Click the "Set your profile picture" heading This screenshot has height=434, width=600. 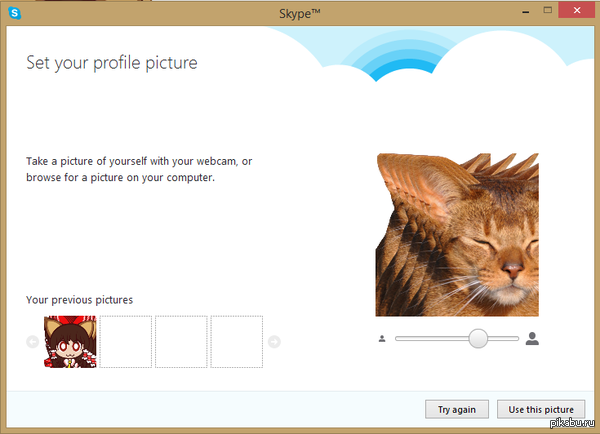tap(112, 63)
